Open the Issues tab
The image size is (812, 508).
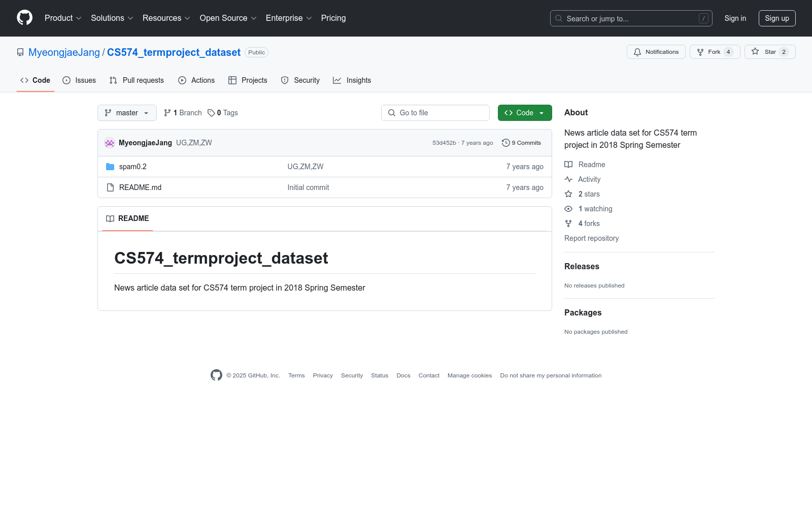point(79,80)
